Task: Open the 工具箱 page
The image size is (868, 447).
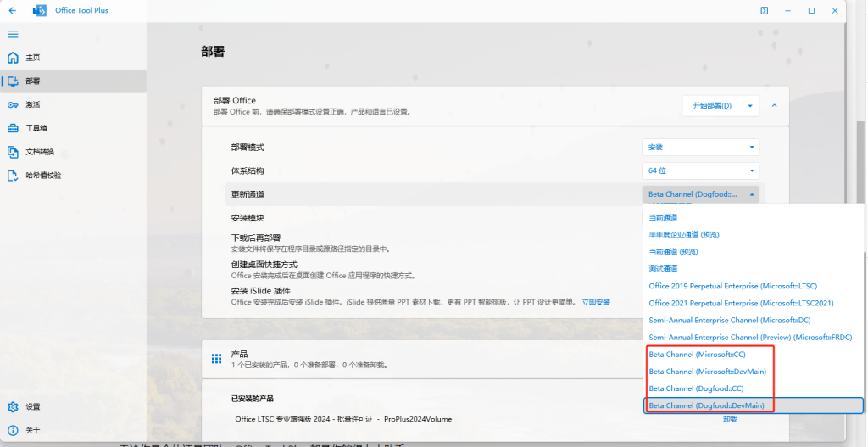Action: tap(73, 128)
